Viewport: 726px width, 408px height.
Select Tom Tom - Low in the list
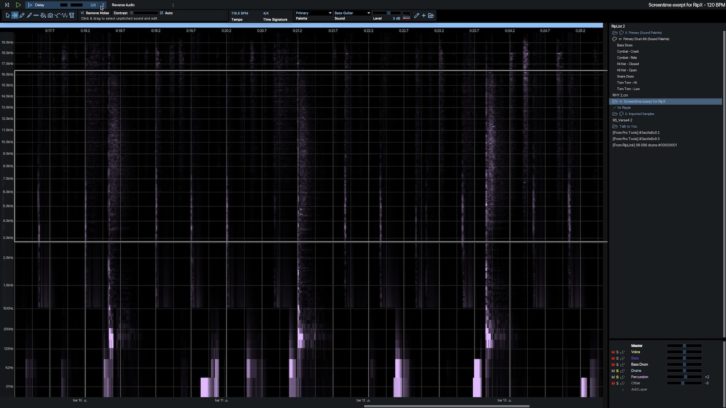coord(628,89)
